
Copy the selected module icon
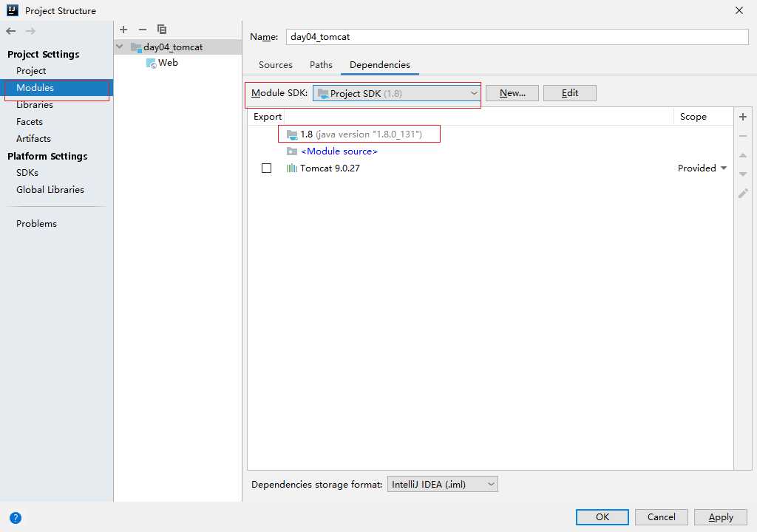pos(162,30)
